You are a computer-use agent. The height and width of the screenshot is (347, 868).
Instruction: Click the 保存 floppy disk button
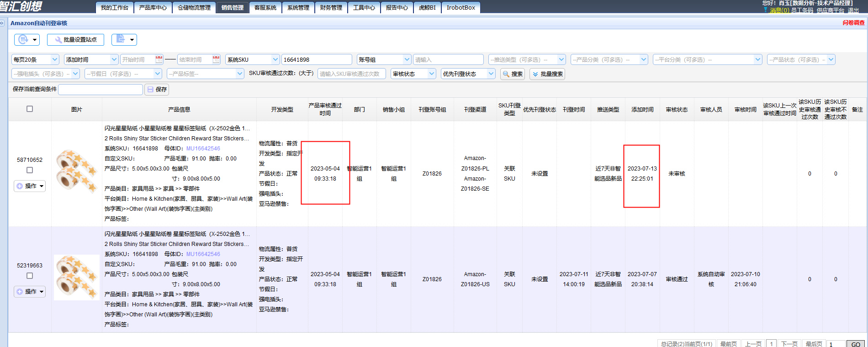(157, 90)
